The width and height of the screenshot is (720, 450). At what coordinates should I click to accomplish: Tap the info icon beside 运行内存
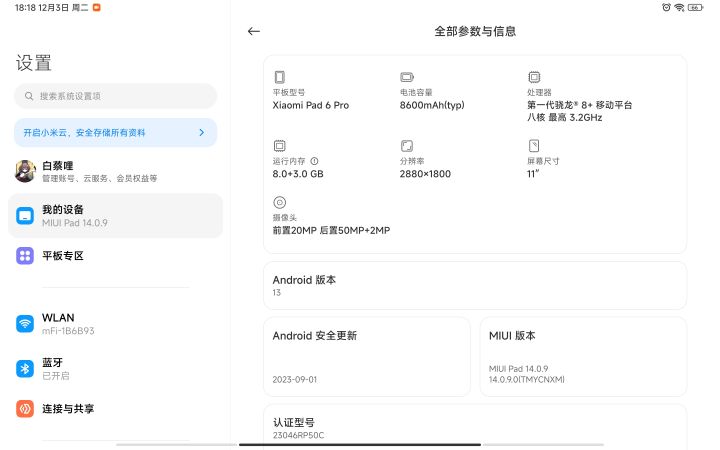coord(314,161)
